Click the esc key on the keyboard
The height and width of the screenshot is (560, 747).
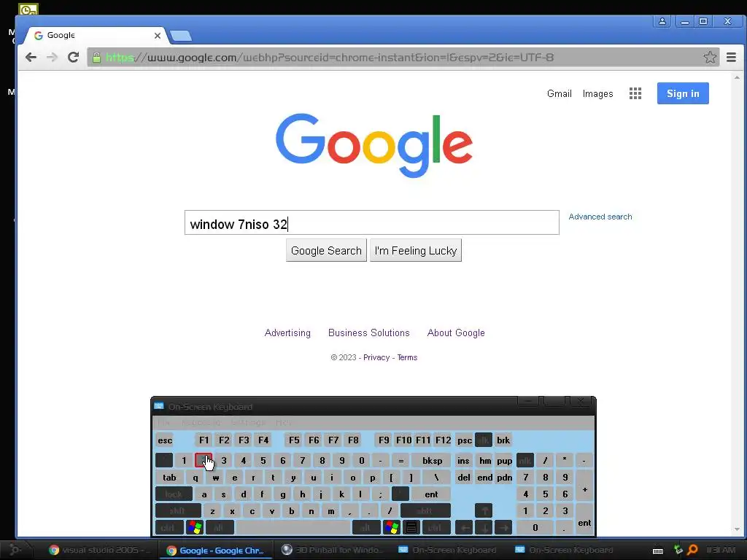click(165, 440)
